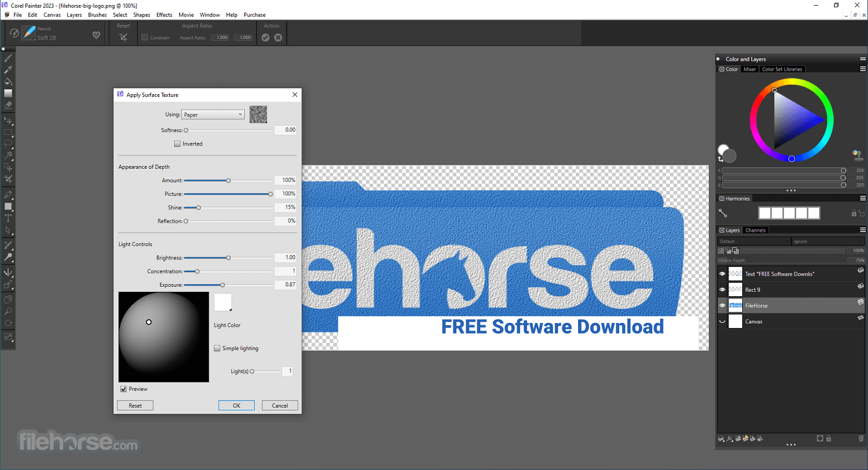This screenshot has width=868, height=470.
Task: Switch to the Color Set Libraries tab
Action: tap(782, 69)
